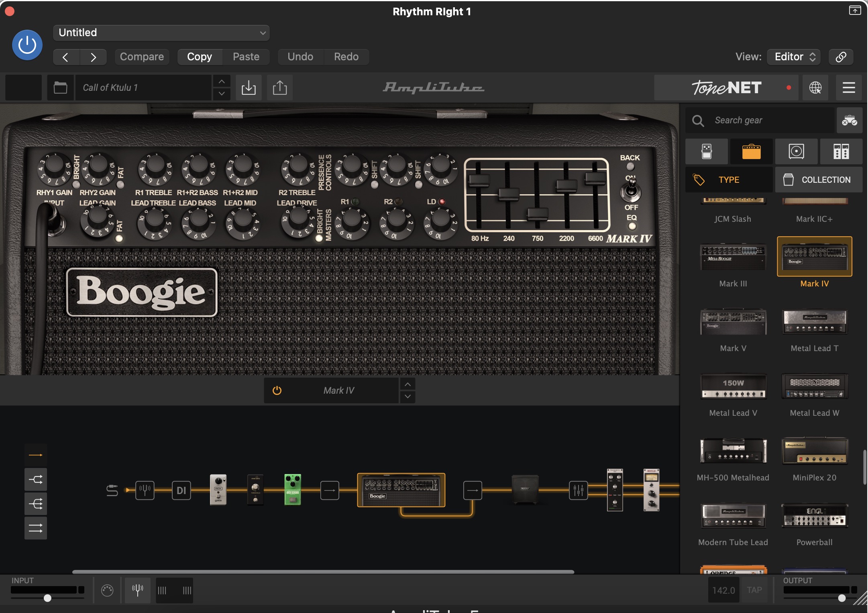Click the Custom Shop cart icon

pos(850,121)
